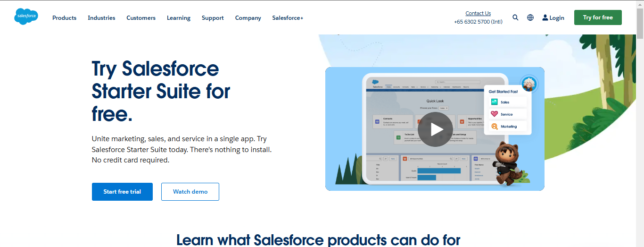The width and height of the screenshot is (644, 247).
Task: Click the green Try for free button
Action: [598, 17]
